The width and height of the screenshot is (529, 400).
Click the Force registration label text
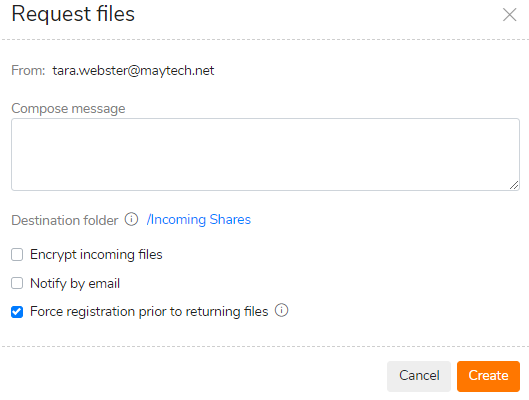[149, 312]
